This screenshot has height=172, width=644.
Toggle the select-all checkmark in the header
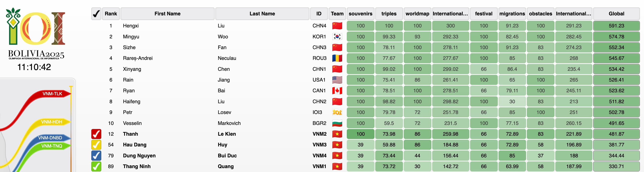(x=96, y=14)
